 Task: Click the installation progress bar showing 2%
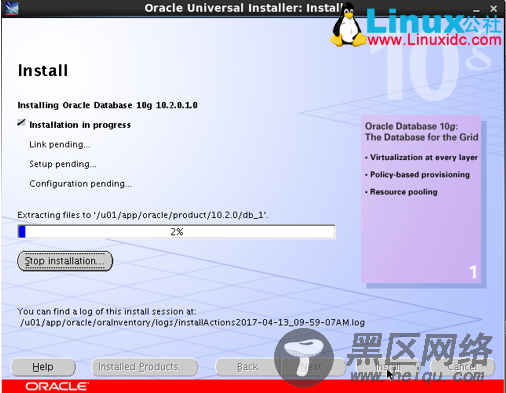tap(176, 232)
